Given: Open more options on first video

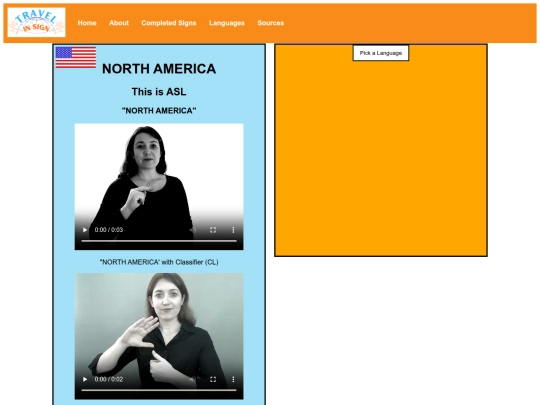Looking at the screenshot, I should (233, 230).
